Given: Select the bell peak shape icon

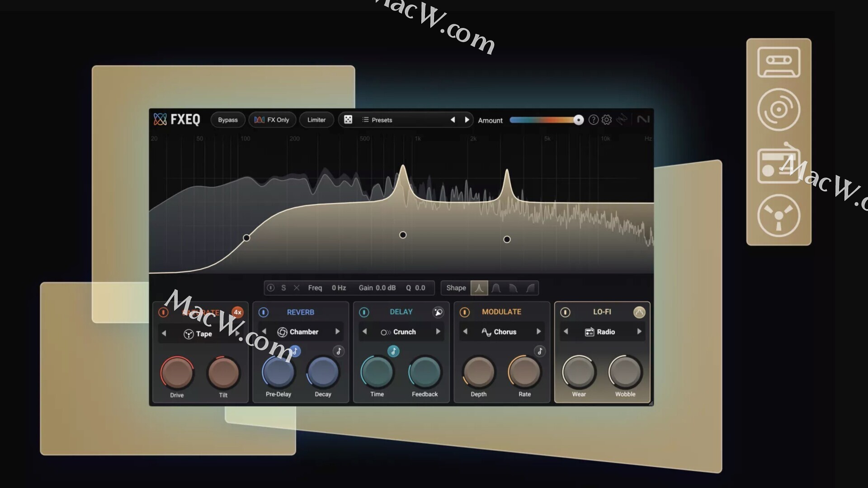Looking at the screenshot, I should [x=479, y=288].
